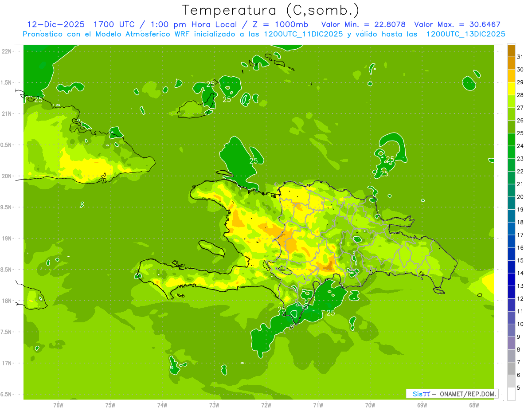Click the "21N" latitude label

coord(7,114)
